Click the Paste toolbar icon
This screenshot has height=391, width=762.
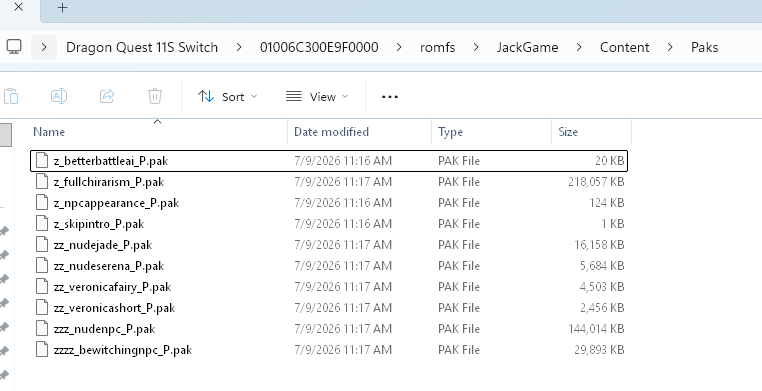[11, 96]
